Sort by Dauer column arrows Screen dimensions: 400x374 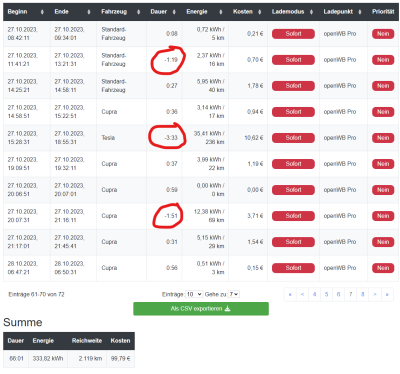point(174,12)
